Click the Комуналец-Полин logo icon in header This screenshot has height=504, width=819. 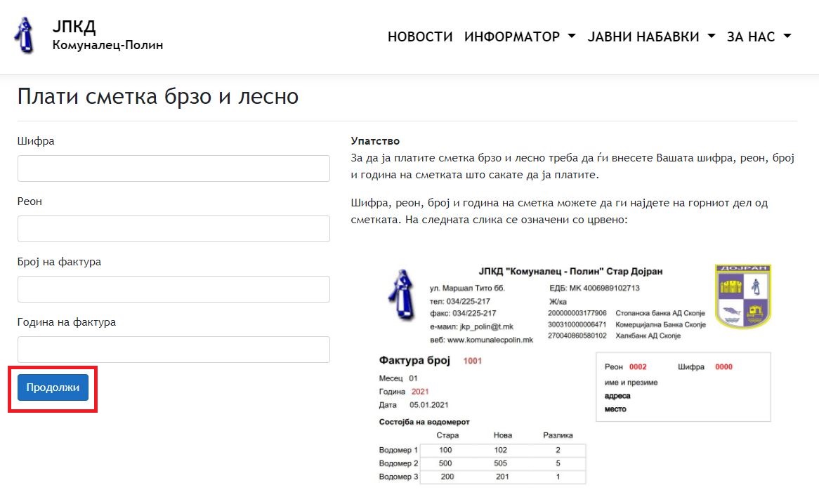(24, 36)
